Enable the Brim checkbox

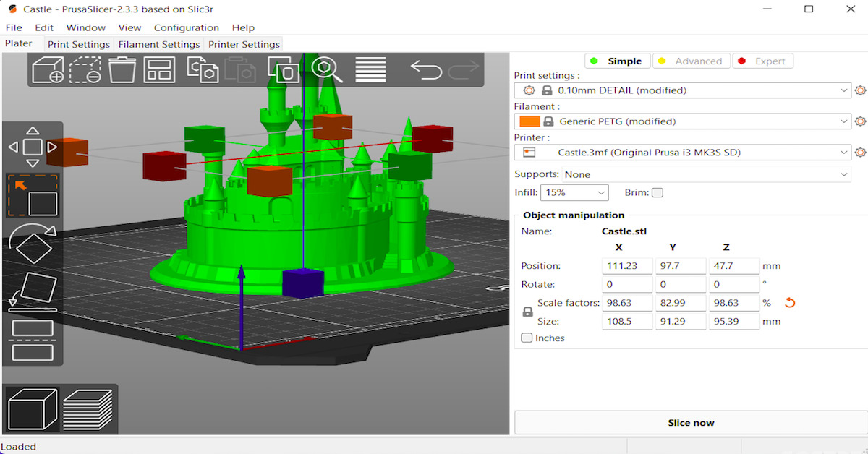tap(657, 193)
